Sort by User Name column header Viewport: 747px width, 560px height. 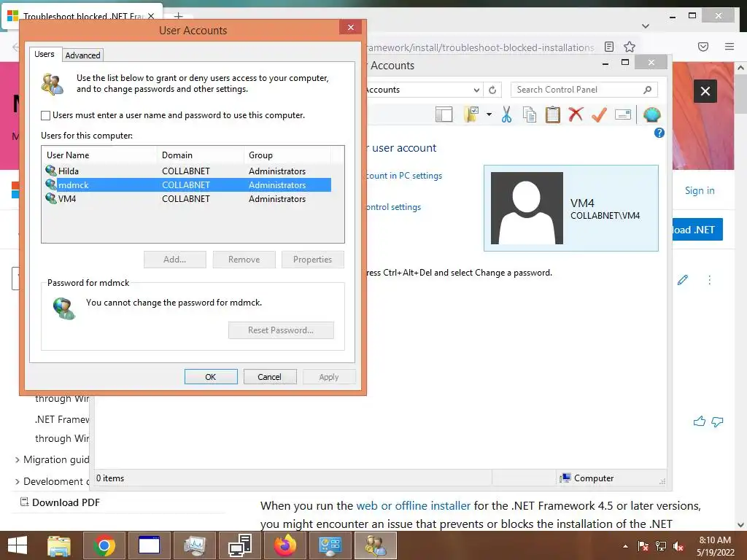99,155
